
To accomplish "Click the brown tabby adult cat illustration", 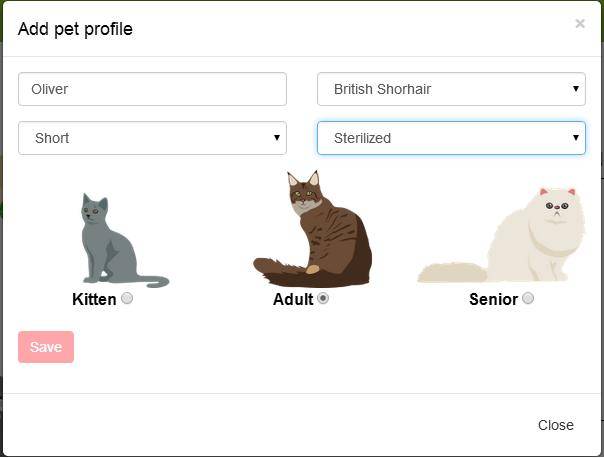I will [312, 229].
